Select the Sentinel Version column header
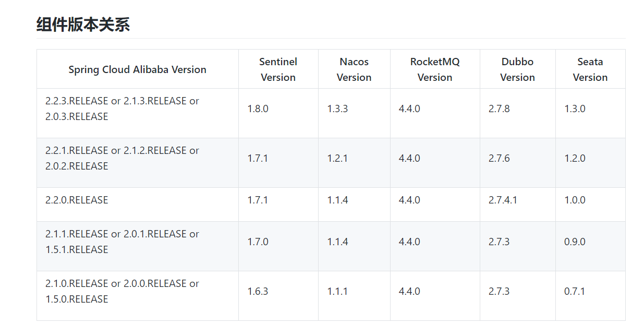Image resolution: width=644 pixels, height=336 pixels. click(278, 69)
